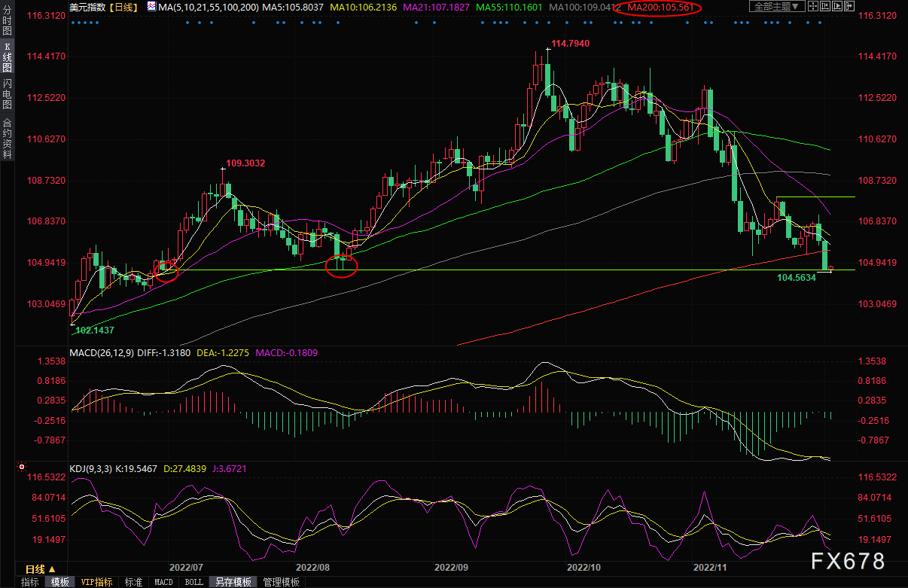The height and width of the screenshot is (588, 908).
Task: Click the chart playback icon
Action: [837, 6]
